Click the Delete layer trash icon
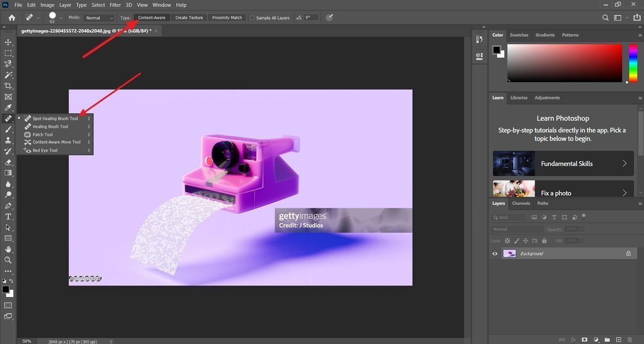Screen dimensions: 644x344 [x=630, y=340]
